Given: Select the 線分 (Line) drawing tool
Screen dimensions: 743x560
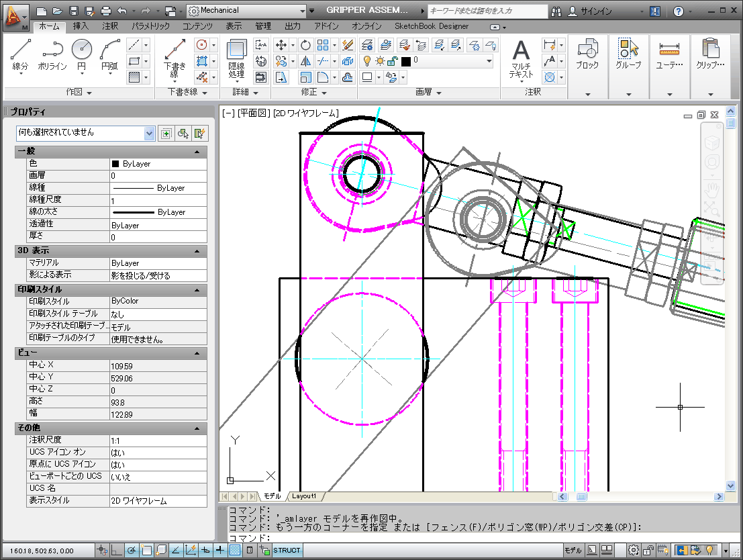Looking at the screenshot, I should coord(20,55).
